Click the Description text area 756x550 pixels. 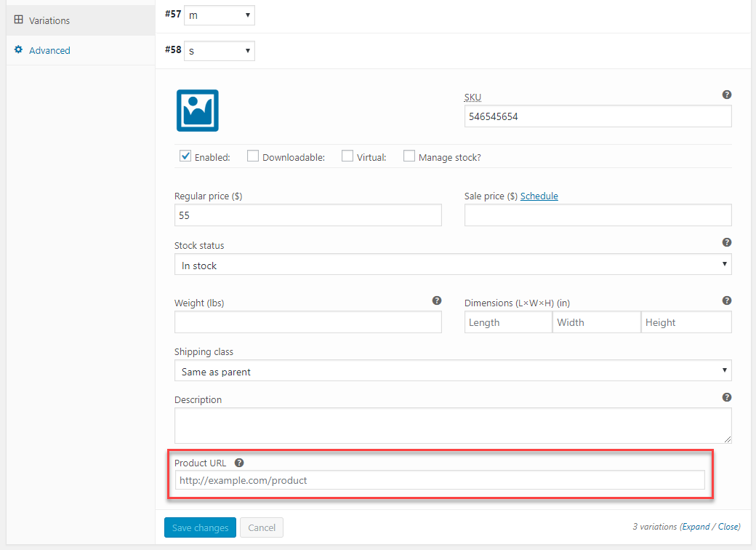coord(453,426)
